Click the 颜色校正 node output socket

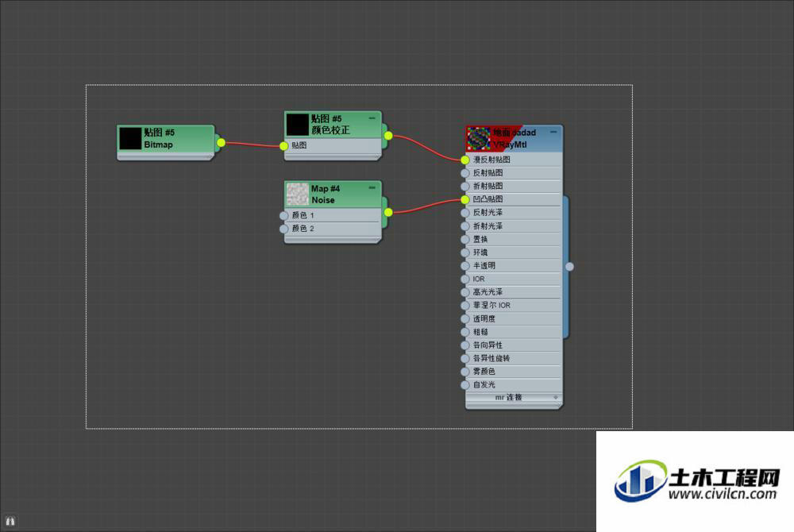click(388, 136)
